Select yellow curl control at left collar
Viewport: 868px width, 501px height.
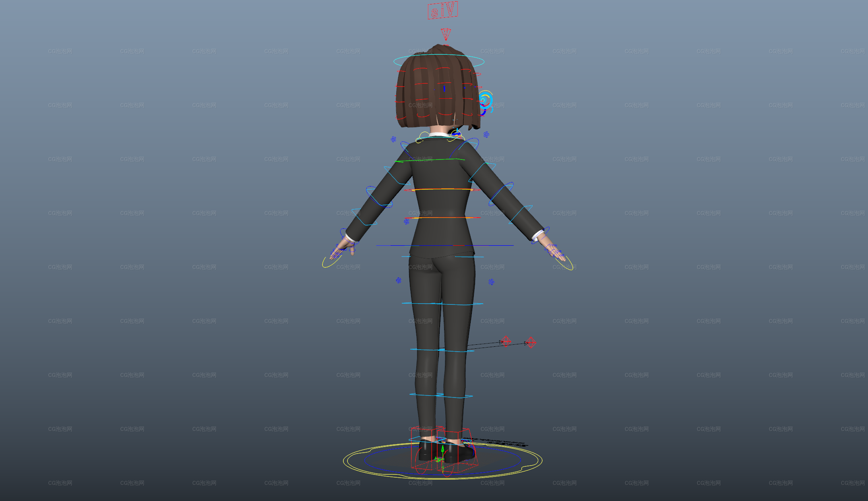pos(422,137)
